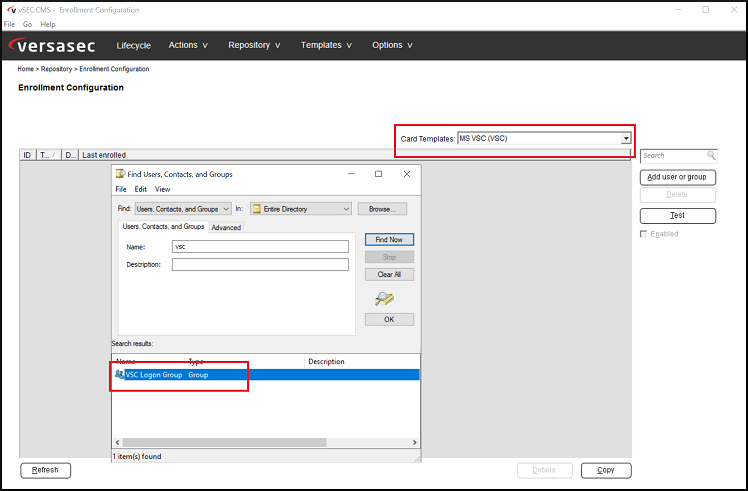This screenshot has height=491, width=748.
Task: Click the find-in-directory magnifier icon
Action: [384, 299]
